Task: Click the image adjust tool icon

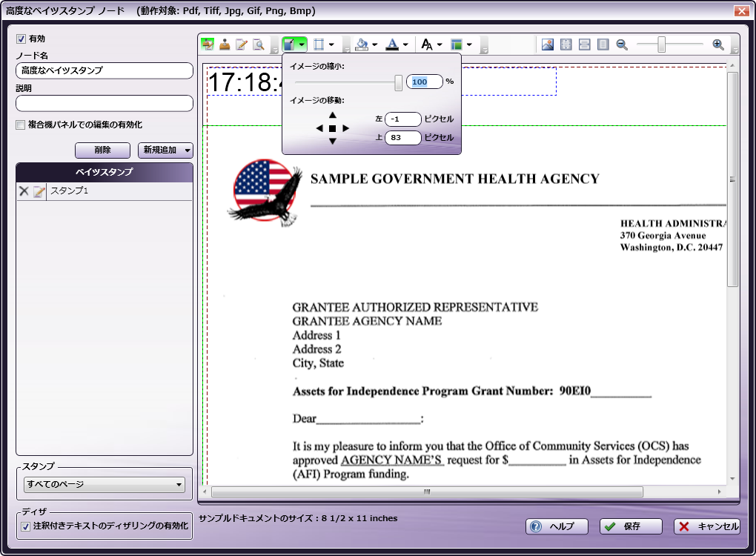Action: (x=289, y=44)
